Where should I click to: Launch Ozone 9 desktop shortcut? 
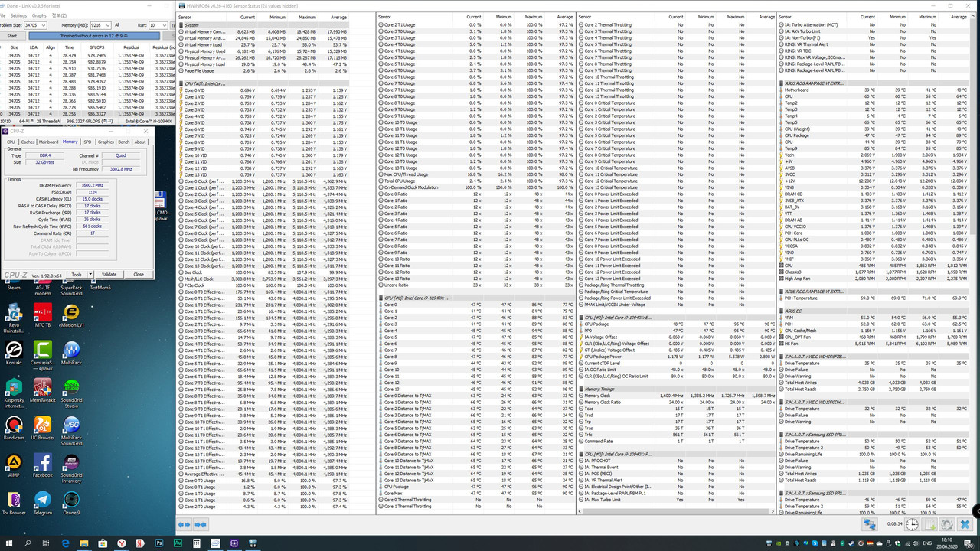click(x=71, y=505)
